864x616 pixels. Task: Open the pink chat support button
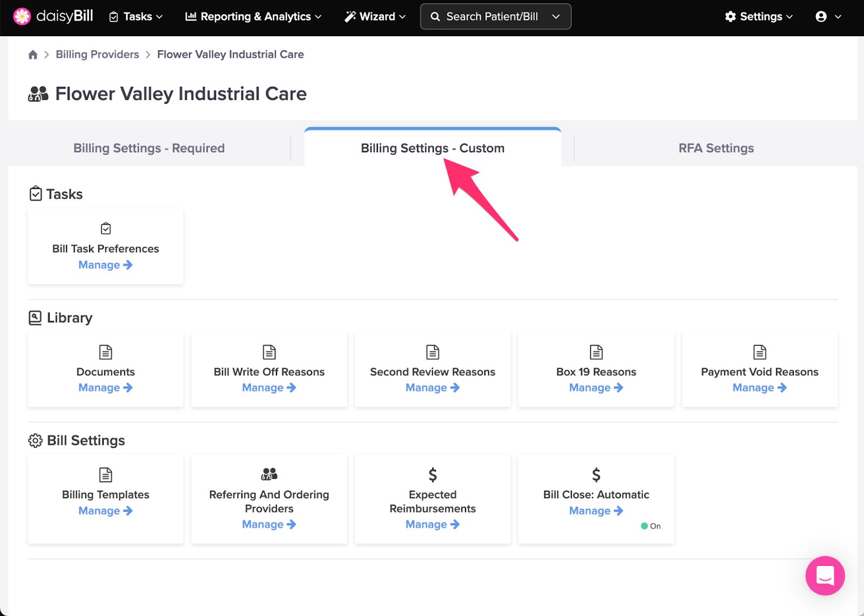pyautogui.click(x=825, y=576)
